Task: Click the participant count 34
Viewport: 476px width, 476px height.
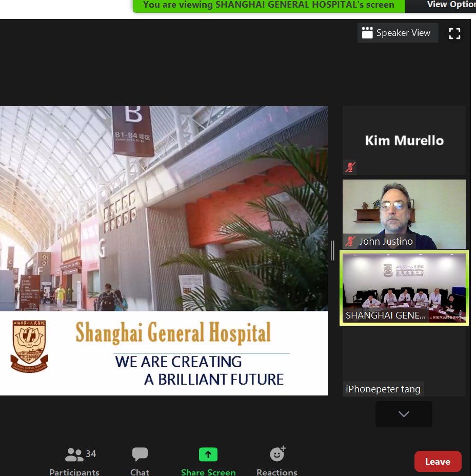Action: (x=91, y=454)
